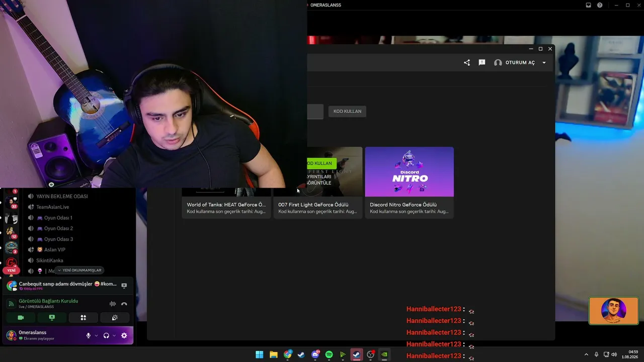Click the KOD KULLAN button
The width and height of the screenshot is (644, 362).
(x=347, y=111)
